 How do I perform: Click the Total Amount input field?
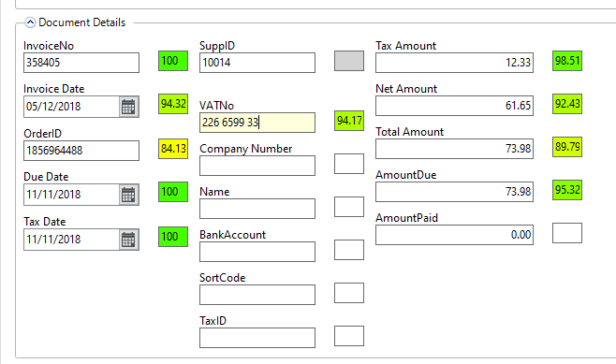click(455, 149)
